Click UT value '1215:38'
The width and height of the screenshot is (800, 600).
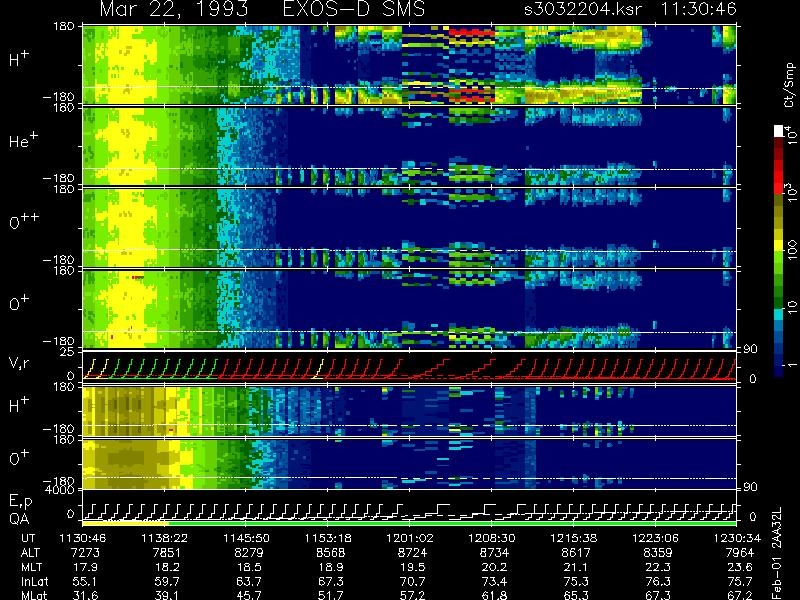573,538
